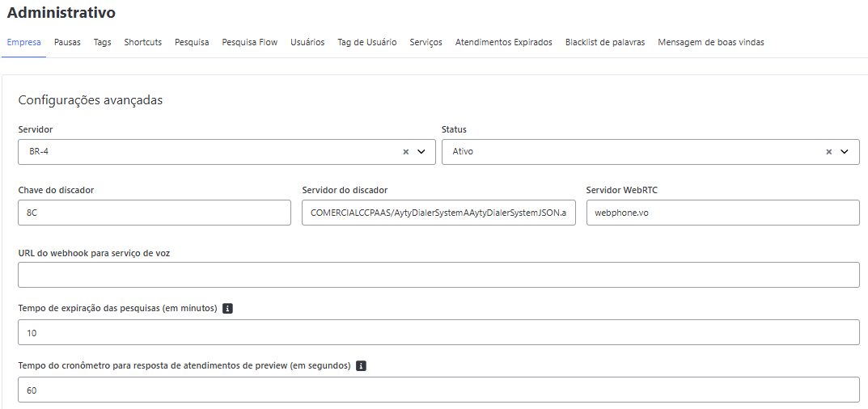Click the Configurações avançadas heading
This screenshot has height=409, width=868.
tap(91, 100)
